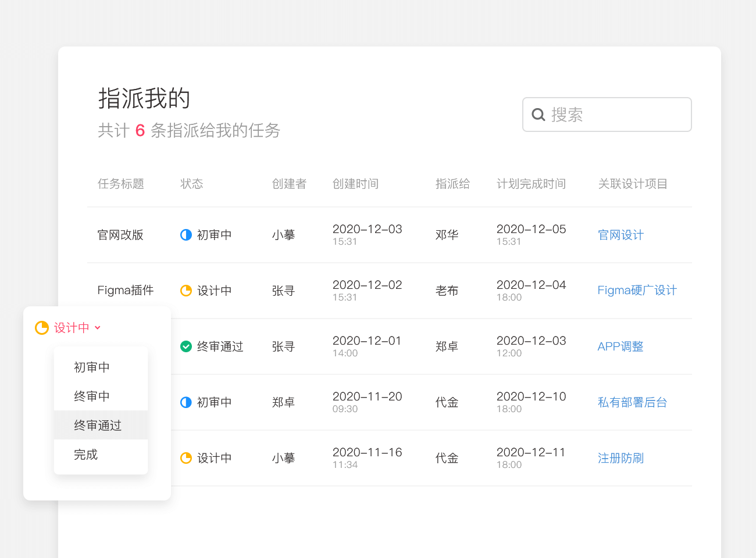Image resolution: width=756 pixels, height=558 pixels.
Task: Click creation date 2020-12-03
Action: point(368,229)
